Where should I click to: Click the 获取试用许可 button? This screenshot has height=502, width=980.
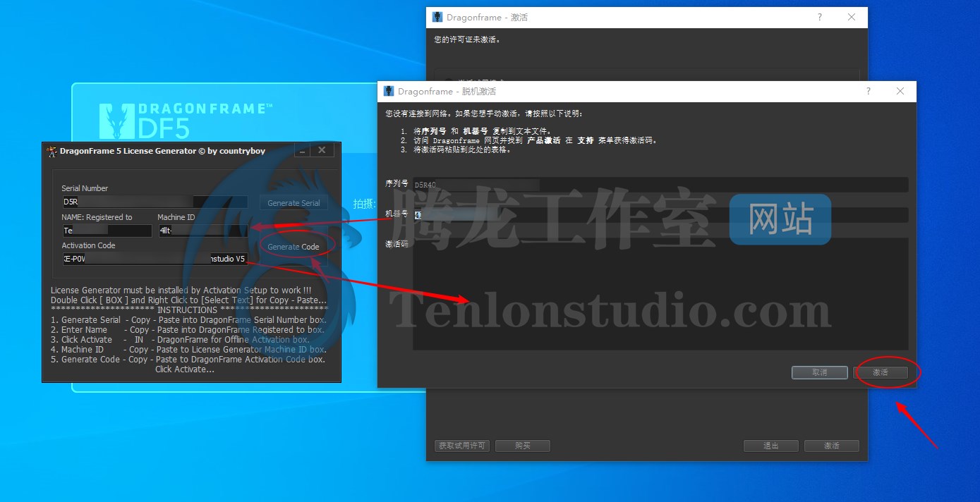462,446
